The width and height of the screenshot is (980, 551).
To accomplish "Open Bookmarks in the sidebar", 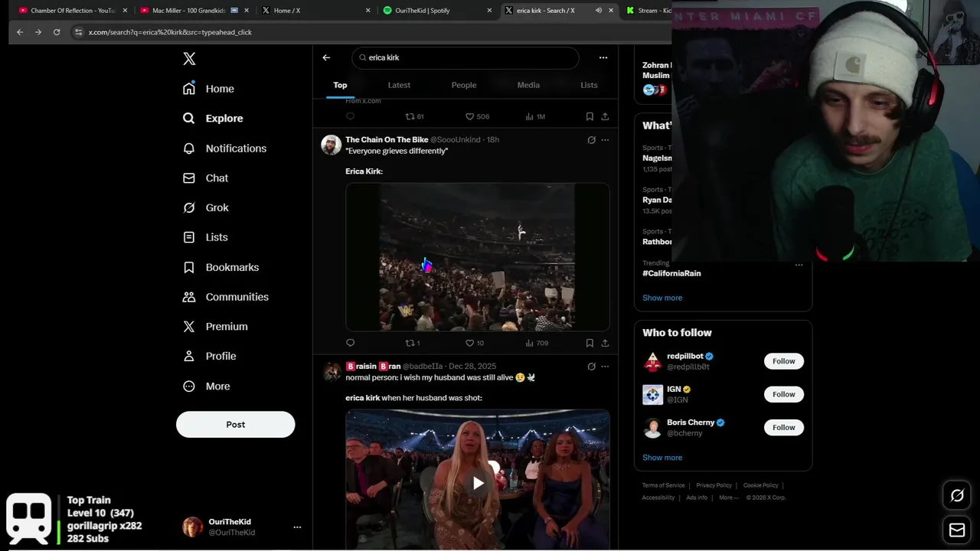I will pos(221,267).
